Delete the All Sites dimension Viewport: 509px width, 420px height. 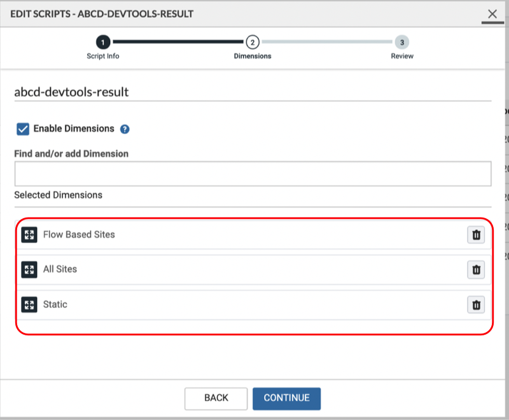point(475,270)
